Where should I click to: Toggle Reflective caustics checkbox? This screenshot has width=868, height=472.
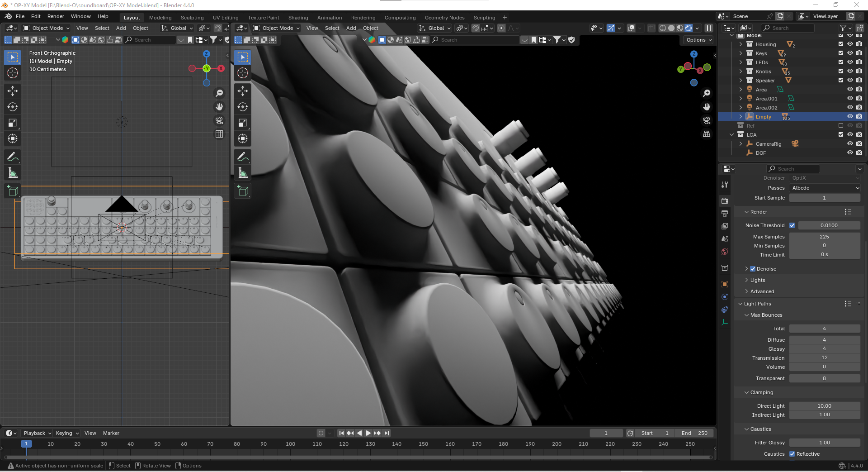[x=792, y=454]
